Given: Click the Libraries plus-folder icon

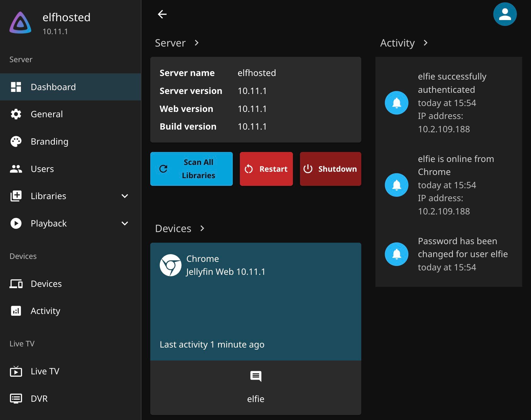Looking at the screenshot, I should 16,196.
